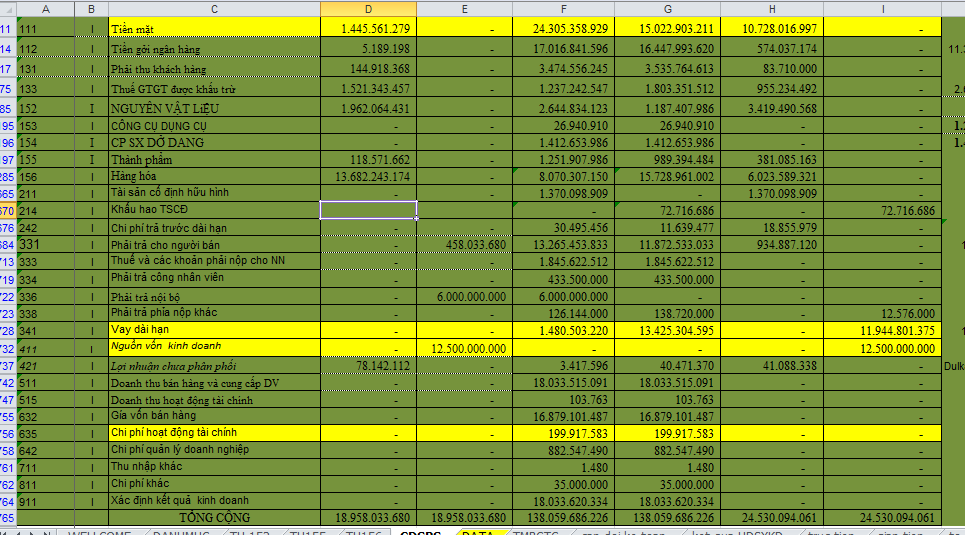Click the column C header

[213, 9]
